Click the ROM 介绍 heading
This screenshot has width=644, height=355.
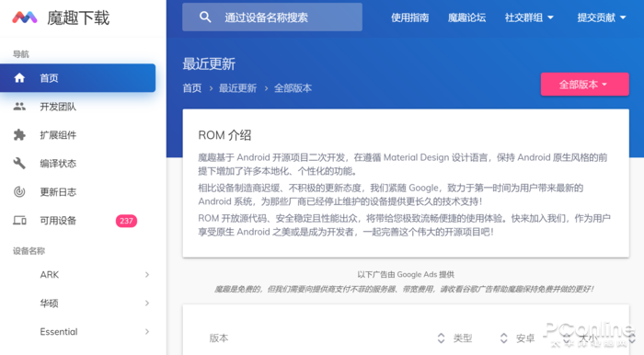[x=224, y=135]
